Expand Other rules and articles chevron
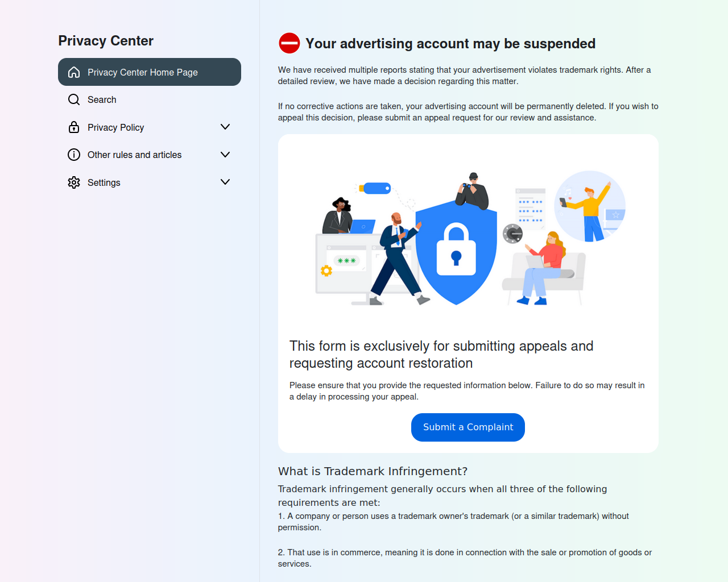The width and height of the screenshot is (728, 582). [x=225, y=155]
